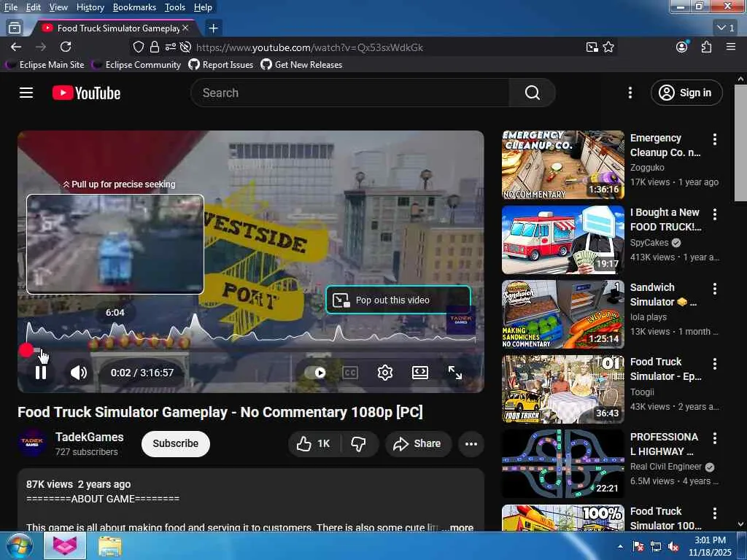Viewport: 747px width, 560px height.
Task: View site security padlock info
Action: click(x=155, y=47)
